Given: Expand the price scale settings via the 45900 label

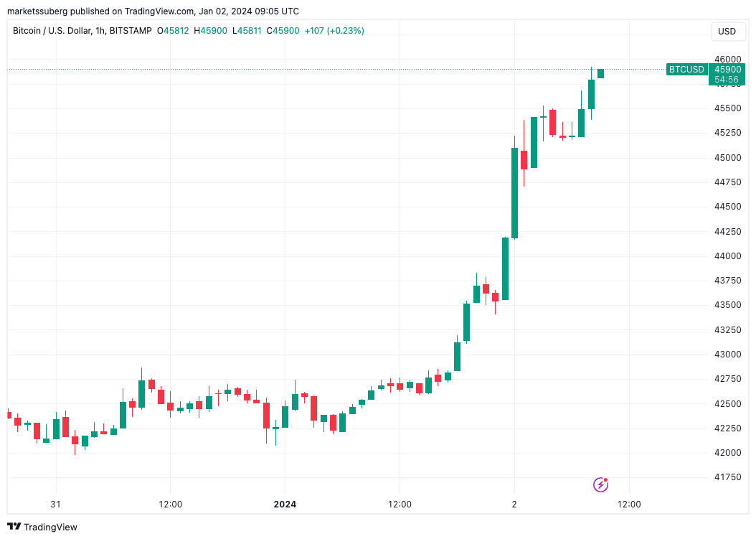Looking at the screenshot, I should click(727, 69).
